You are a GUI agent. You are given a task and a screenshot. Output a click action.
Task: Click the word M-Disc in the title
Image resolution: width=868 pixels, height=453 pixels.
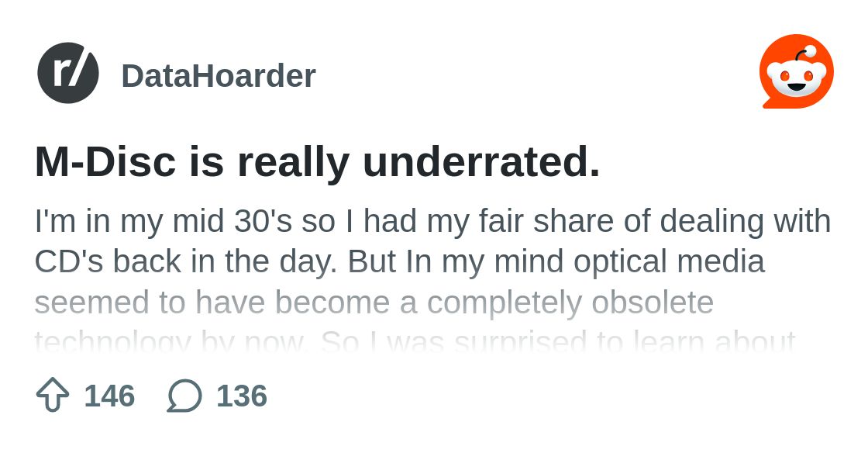click(x=105, y=162)
